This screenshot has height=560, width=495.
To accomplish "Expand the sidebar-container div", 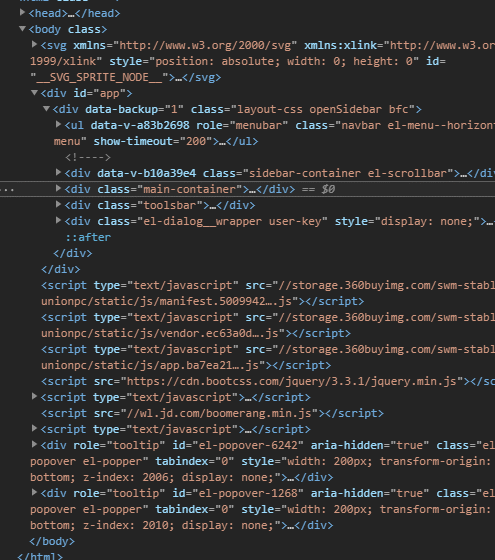I will (x=58, y=172).
